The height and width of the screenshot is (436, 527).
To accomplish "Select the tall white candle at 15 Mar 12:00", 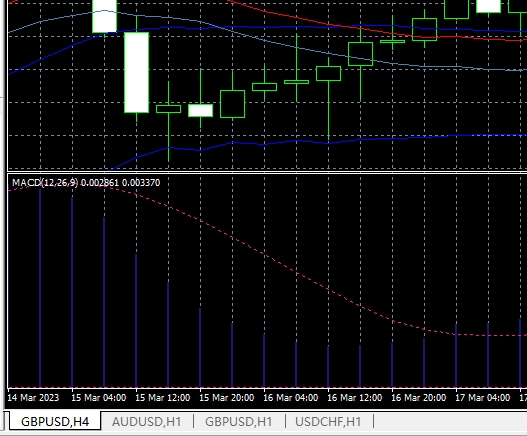I will (x=136, y=72).
